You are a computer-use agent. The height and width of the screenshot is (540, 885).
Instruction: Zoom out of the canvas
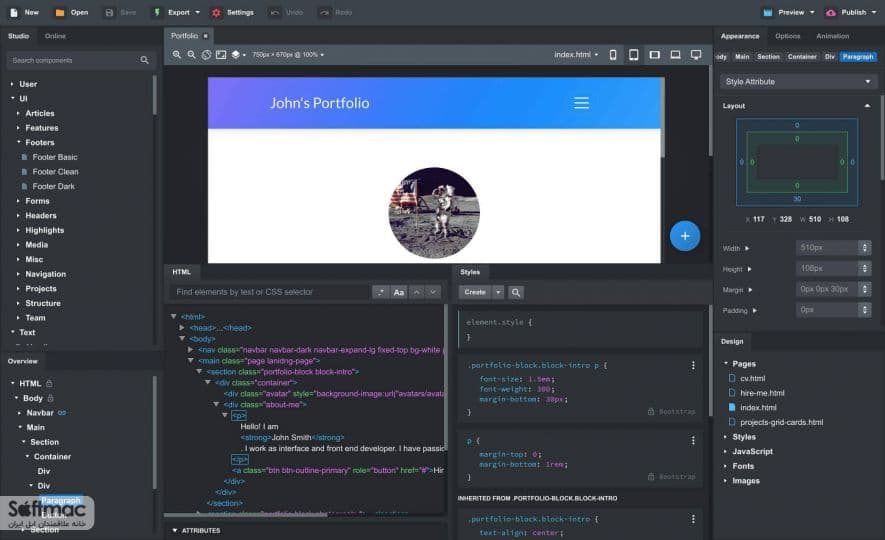click(191, 55)
